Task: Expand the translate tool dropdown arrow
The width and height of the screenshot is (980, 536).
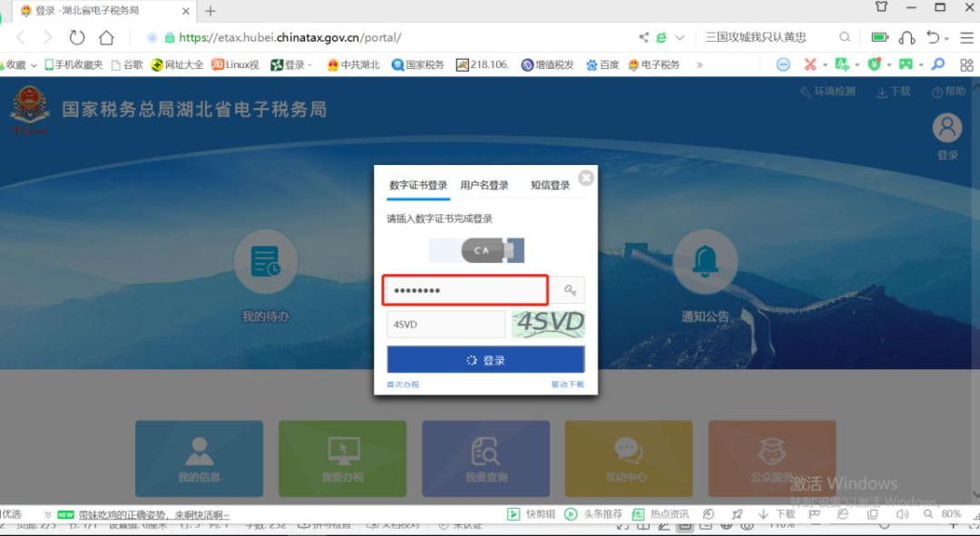Action: pos(857,65)
